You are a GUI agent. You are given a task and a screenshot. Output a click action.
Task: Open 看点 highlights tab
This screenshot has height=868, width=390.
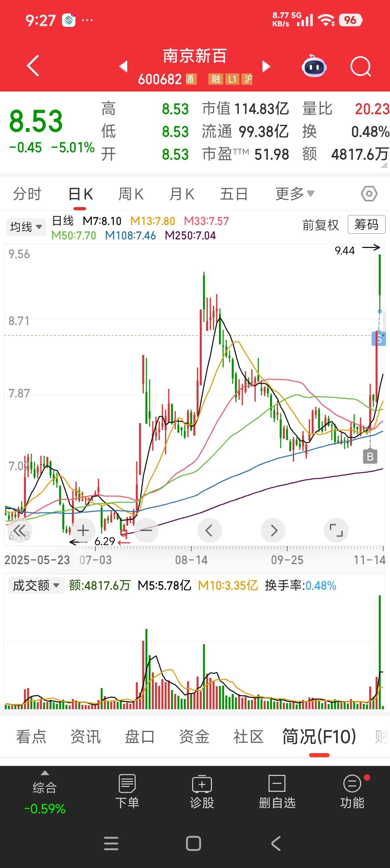[x=31, y=736]
